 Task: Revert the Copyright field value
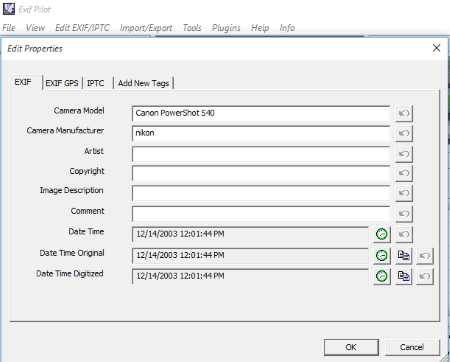click(x=404, y=173)
